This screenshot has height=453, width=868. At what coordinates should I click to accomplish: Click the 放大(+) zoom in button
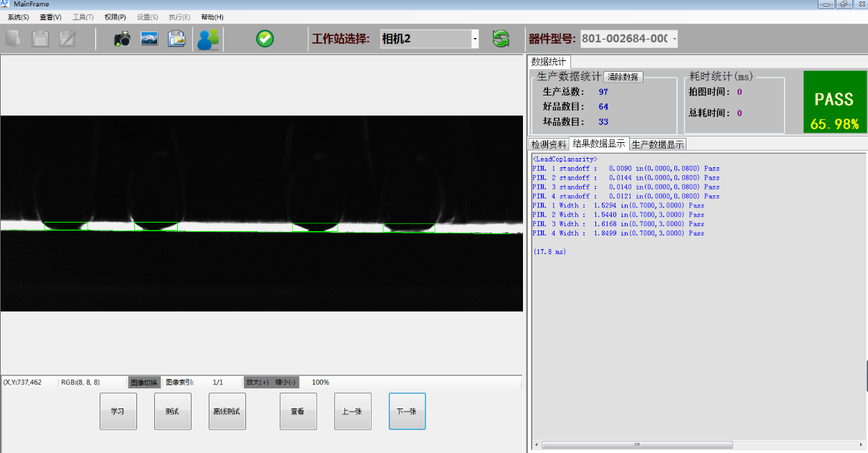pos(258,383)
